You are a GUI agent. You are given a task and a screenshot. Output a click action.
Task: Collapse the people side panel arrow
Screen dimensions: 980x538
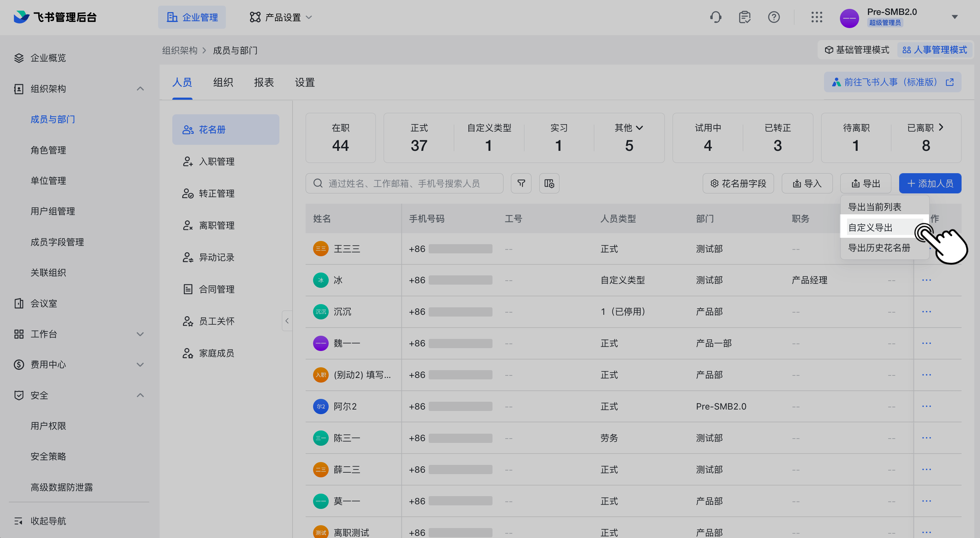287,321
